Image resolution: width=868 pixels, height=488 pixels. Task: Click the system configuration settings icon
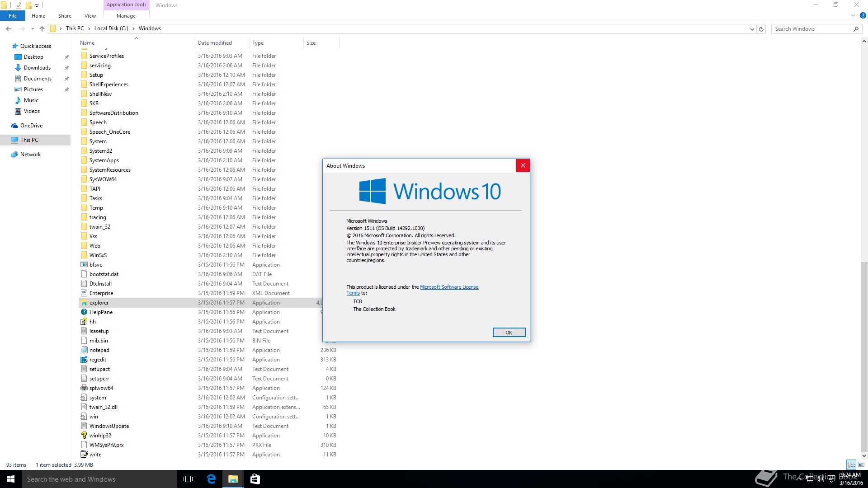[84, 398]
